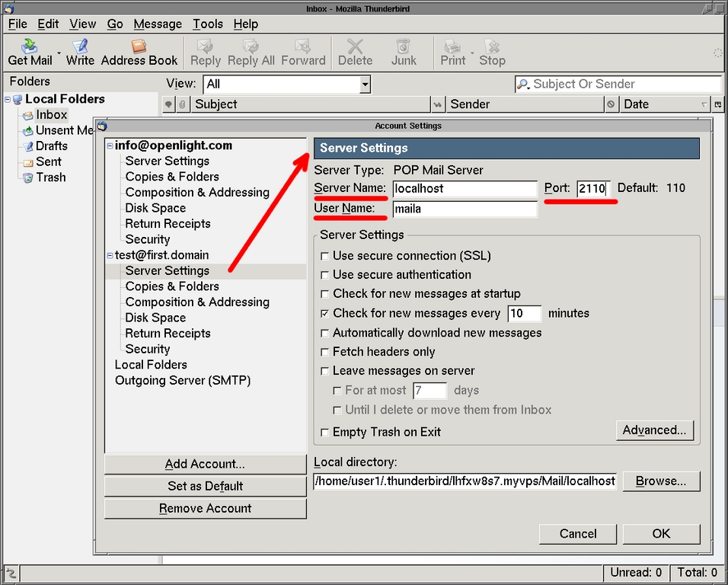Open the View dropdown arrow

click(365, 85)
